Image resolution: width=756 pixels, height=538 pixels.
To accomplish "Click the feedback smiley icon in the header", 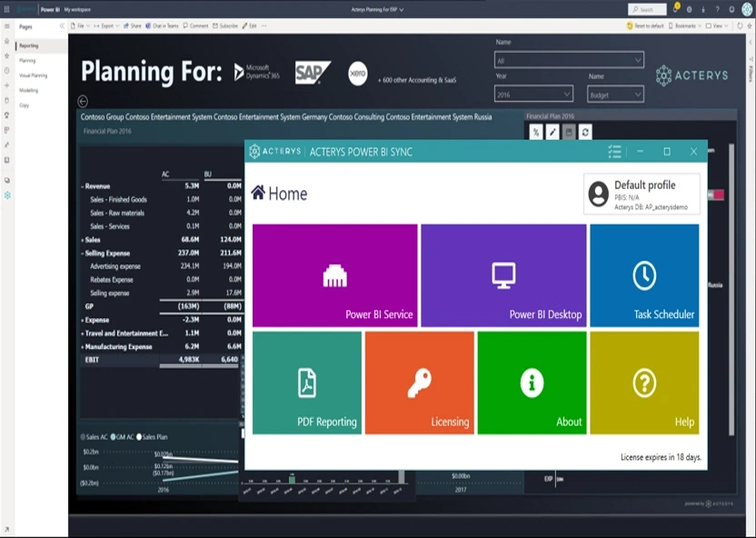I will coord(731,9).
